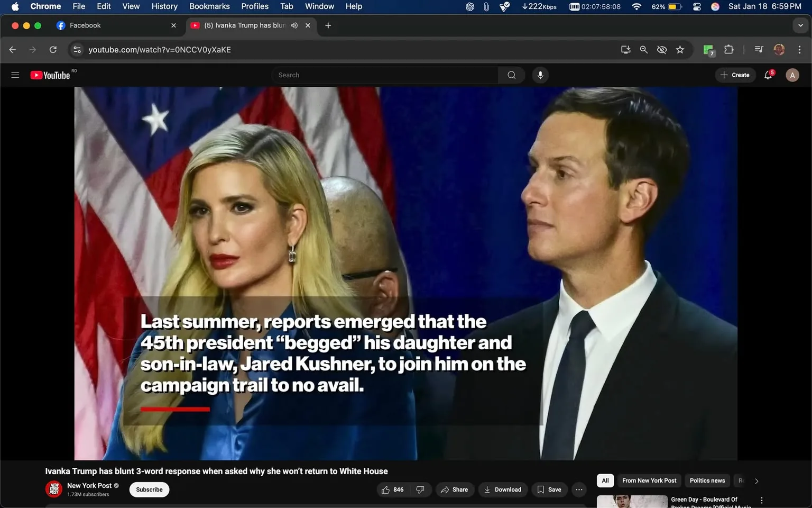Open the Bookmarks menu in the menu bar
The width and height of the screenshot is (812, 508).
pos(209,6)
